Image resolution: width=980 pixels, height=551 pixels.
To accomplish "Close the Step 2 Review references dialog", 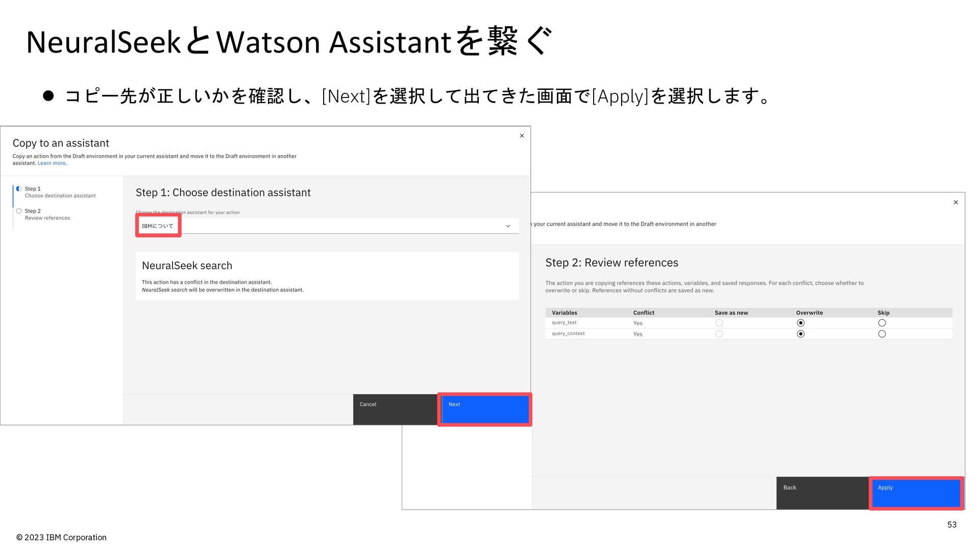I will coord(955,203).
